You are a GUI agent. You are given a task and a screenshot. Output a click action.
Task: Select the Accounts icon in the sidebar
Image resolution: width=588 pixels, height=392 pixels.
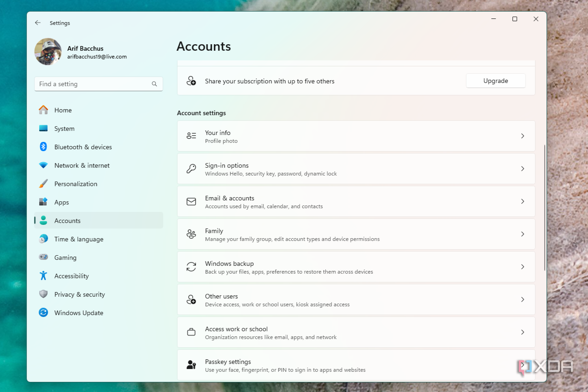pyautogui.click(x=43, y=220)
